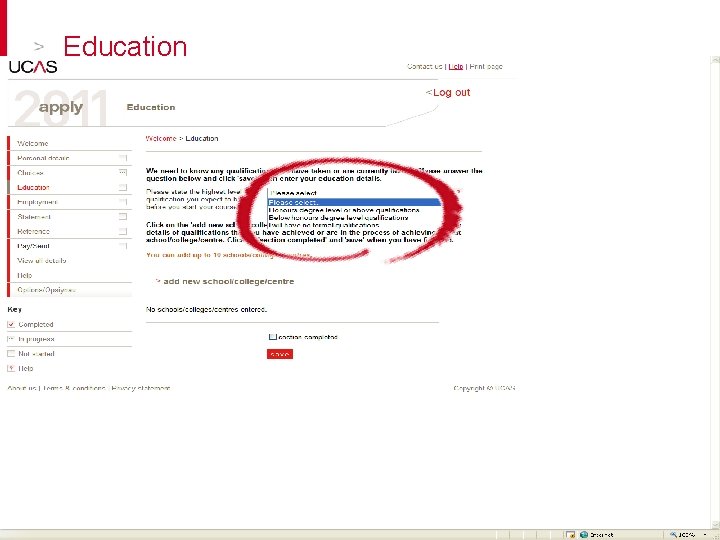This screenshot has height=540, width=720.
Task: Click the UCAS logo
Action: coord(33,67)
